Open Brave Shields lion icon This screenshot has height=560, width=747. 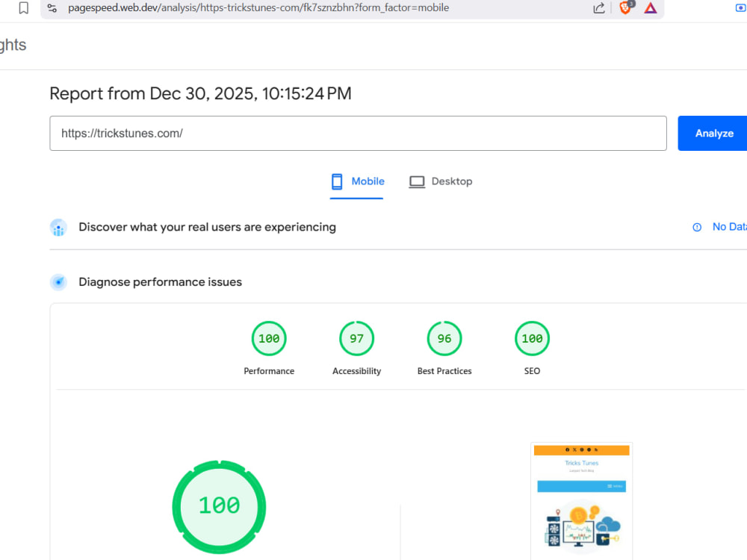(627, 7)
